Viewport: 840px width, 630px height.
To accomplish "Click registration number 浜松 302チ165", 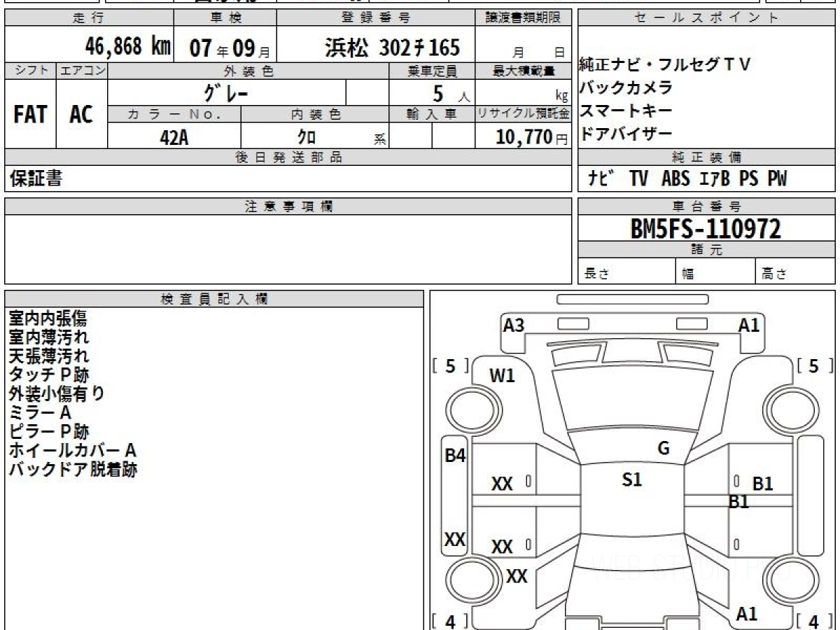I will (x=393, y=48).
